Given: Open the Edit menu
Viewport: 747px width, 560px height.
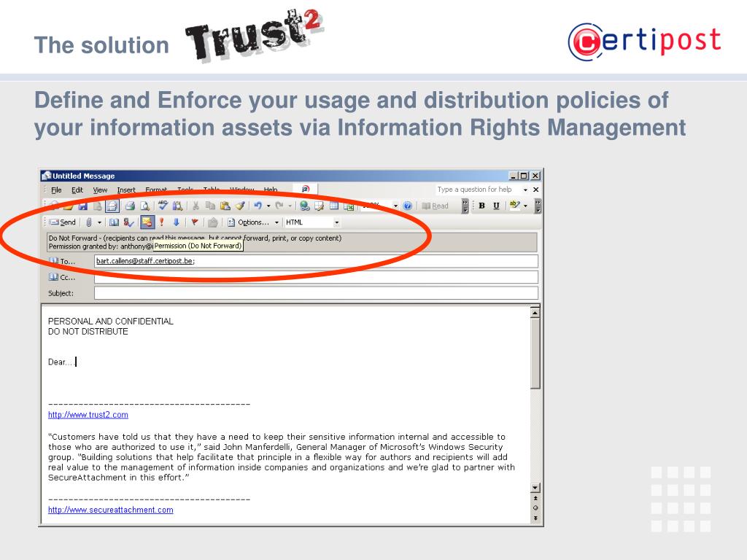Looking at the screenshot, I should pos(77,190).
